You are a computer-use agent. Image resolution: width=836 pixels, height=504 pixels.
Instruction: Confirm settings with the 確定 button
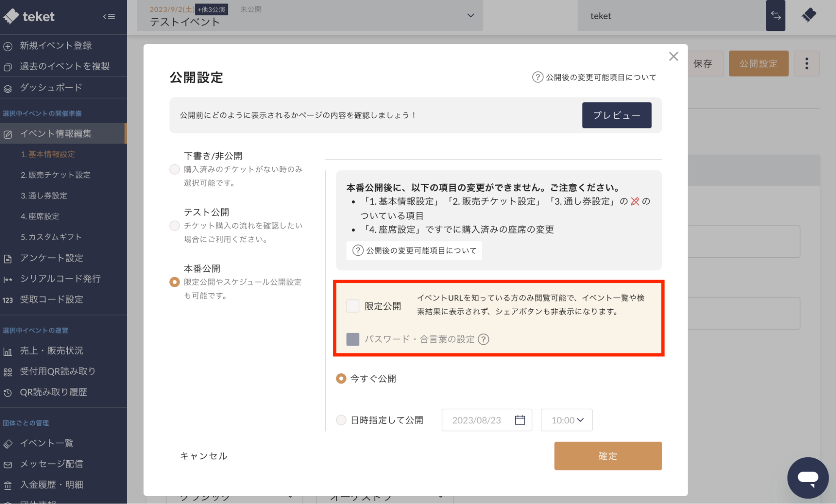click(x=608, y=456)
